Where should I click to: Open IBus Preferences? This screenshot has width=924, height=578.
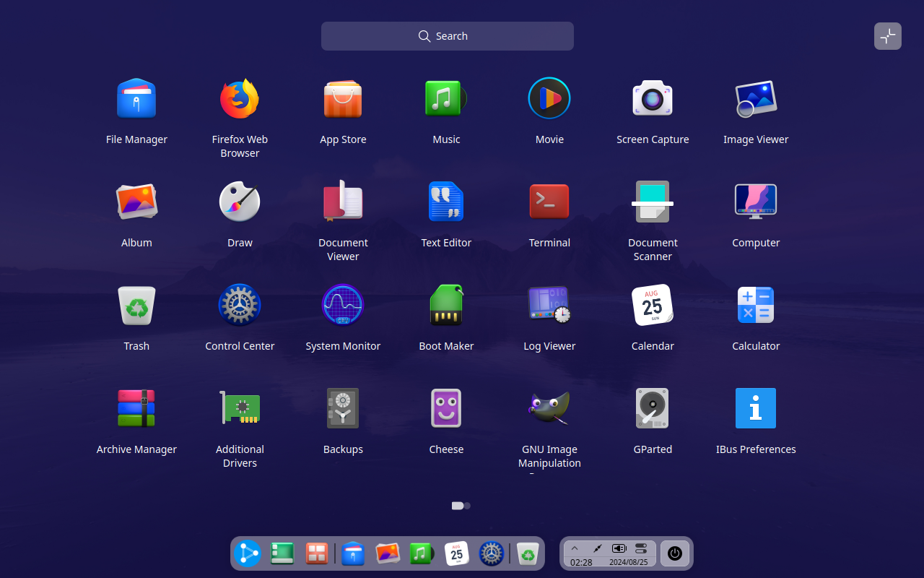pyautogui.click(x=756, y=408)
